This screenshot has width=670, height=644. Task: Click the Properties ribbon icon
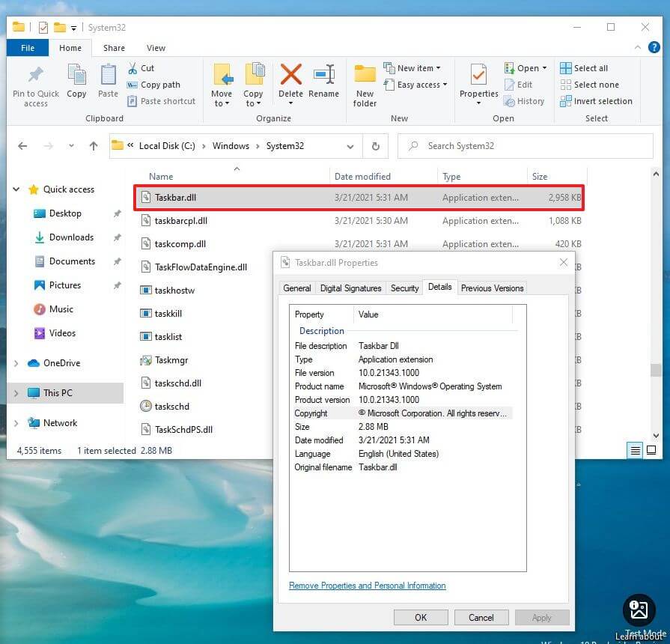click(x=478, y=75)
